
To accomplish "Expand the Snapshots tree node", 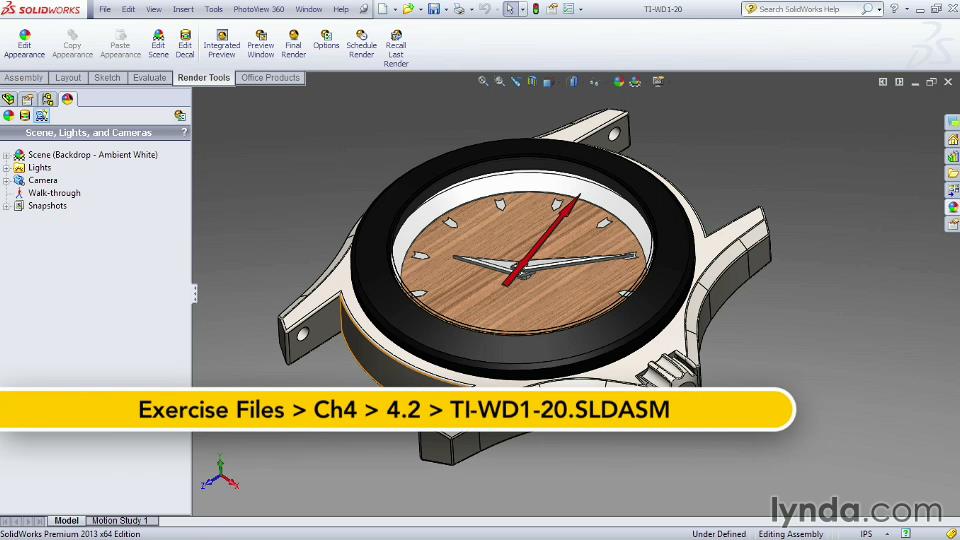I will (6, 207).
